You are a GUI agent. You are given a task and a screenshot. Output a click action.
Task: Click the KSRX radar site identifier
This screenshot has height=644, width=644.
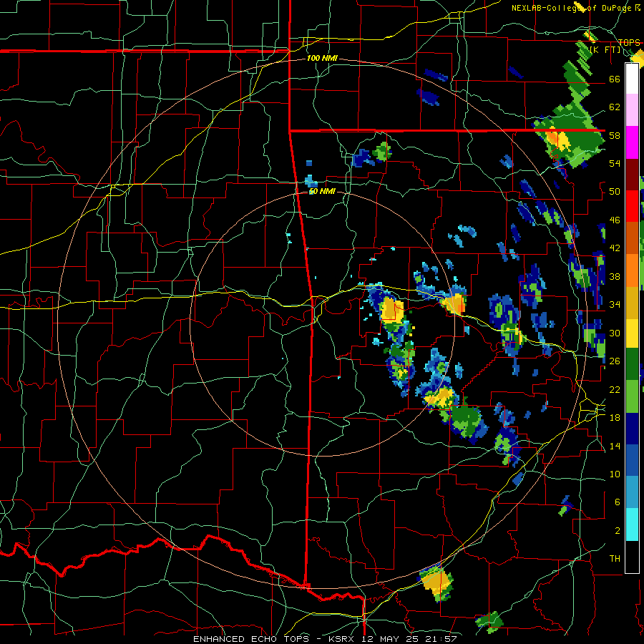coord(343,639)
